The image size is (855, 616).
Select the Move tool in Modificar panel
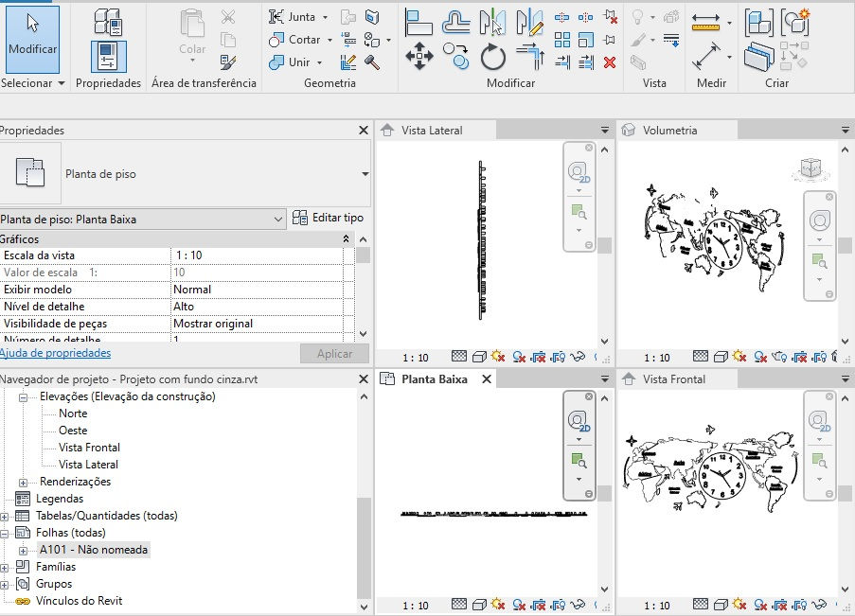(419, 56)
